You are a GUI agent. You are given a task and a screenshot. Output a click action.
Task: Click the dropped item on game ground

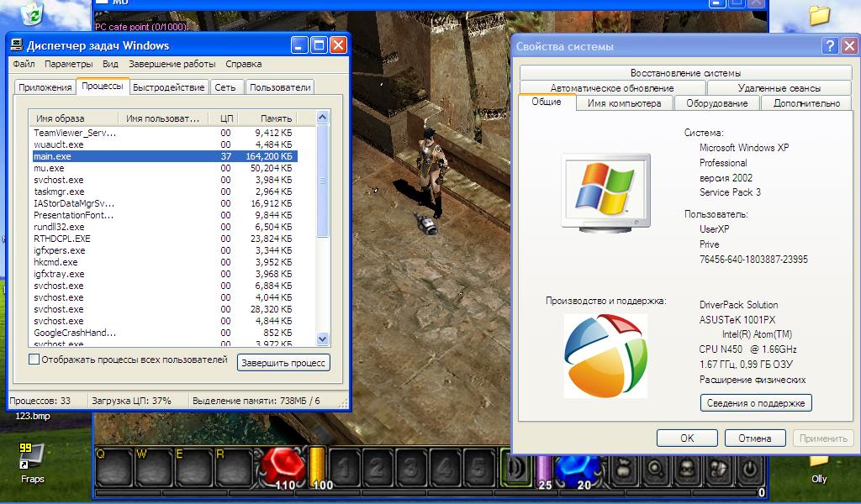tap(425, 223)
